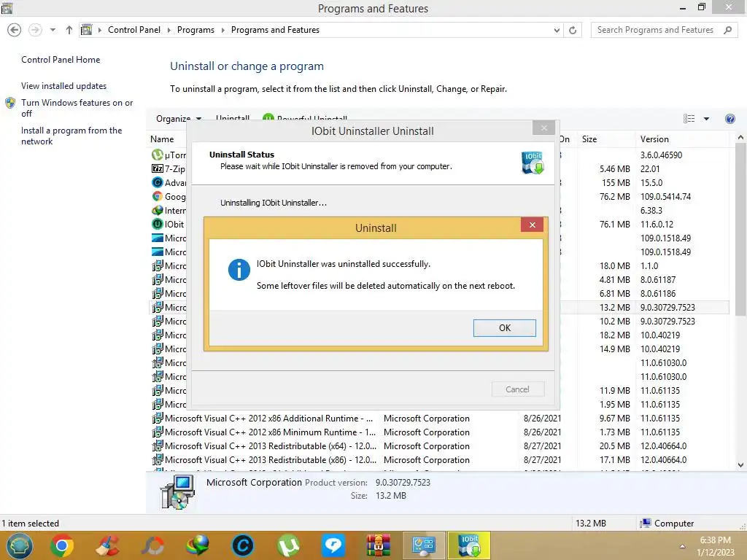Click the Control Panel breadcrumb

(x=134, y=29)
